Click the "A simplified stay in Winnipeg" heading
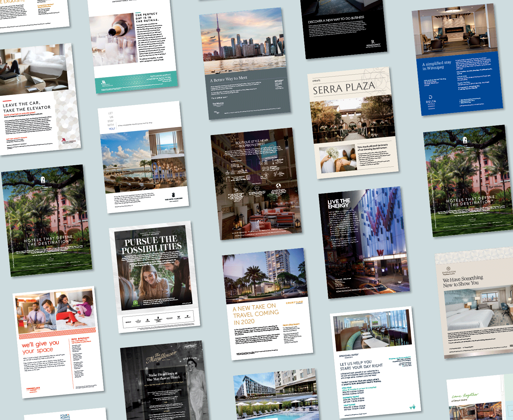 tap(436, 65)
